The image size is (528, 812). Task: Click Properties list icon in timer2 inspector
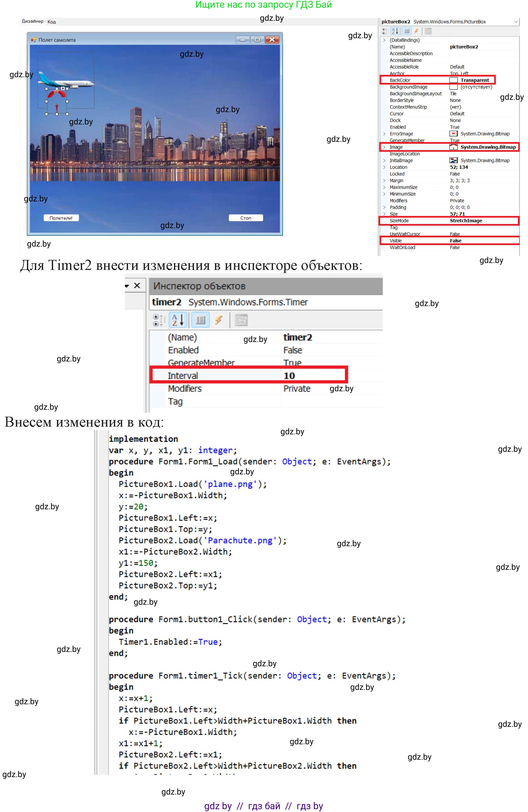pyautogui.click(x=200, y=320)
